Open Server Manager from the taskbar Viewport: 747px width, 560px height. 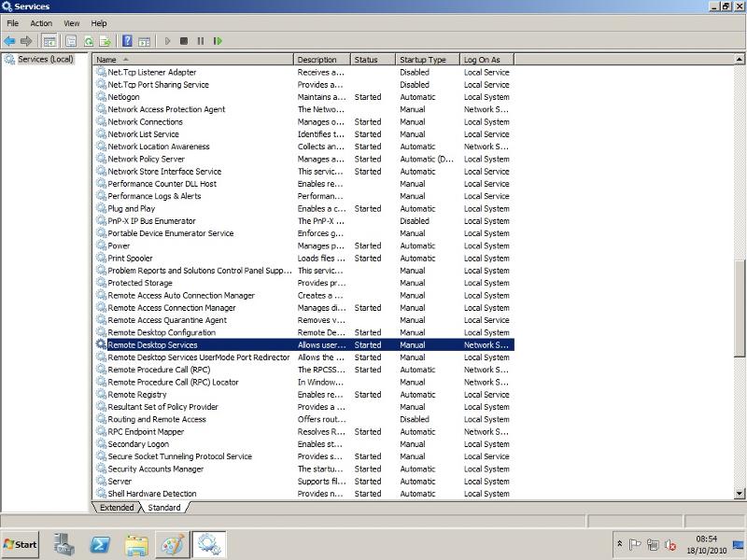tap(63, 544)
